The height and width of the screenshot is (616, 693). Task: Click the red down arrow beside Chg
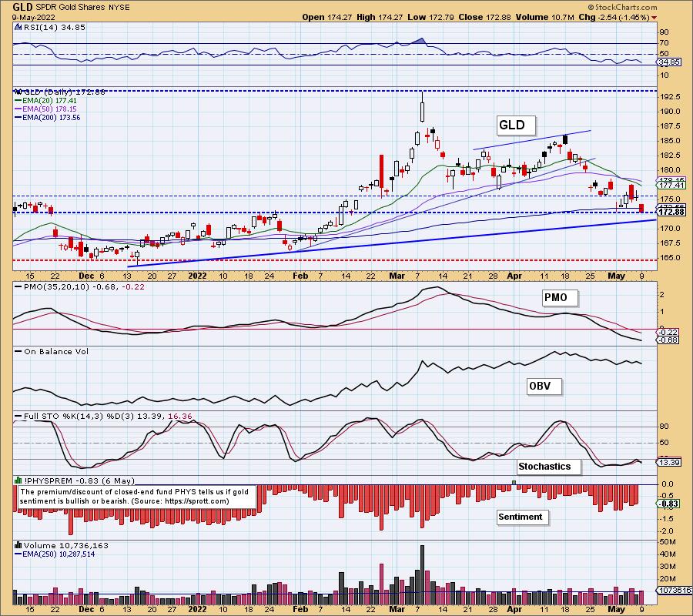654,18
